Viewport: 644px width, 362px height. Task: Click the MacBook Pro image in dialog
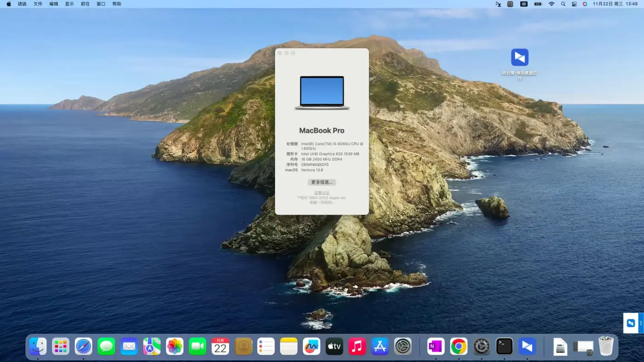(322, 93)
